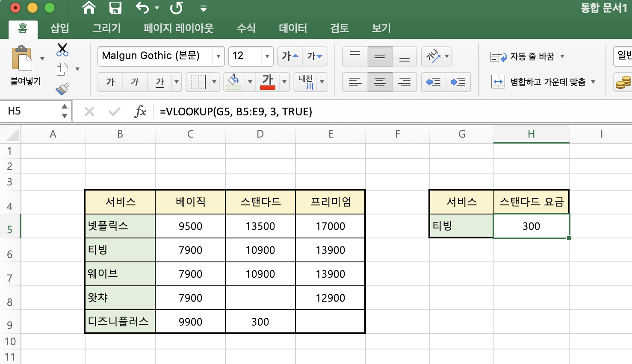Select the Format Painter brush

point(62,88)
